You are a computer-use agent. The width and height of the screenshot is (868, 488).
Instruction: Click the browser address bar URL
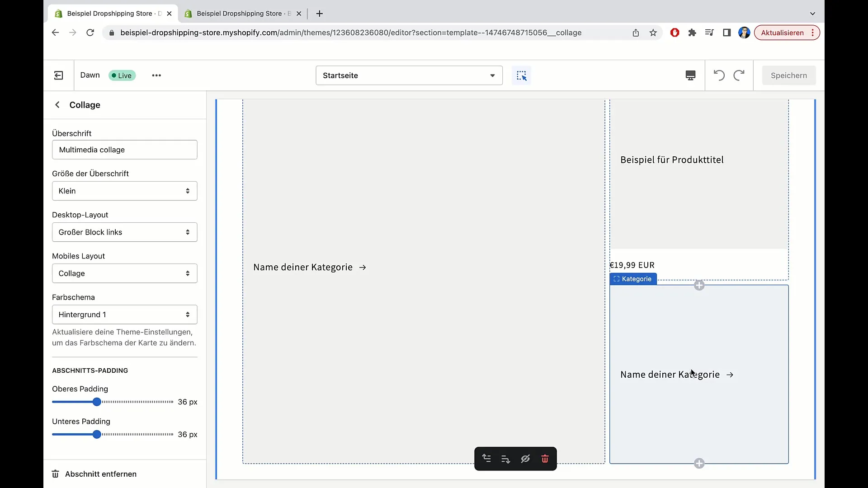(351, 33)
